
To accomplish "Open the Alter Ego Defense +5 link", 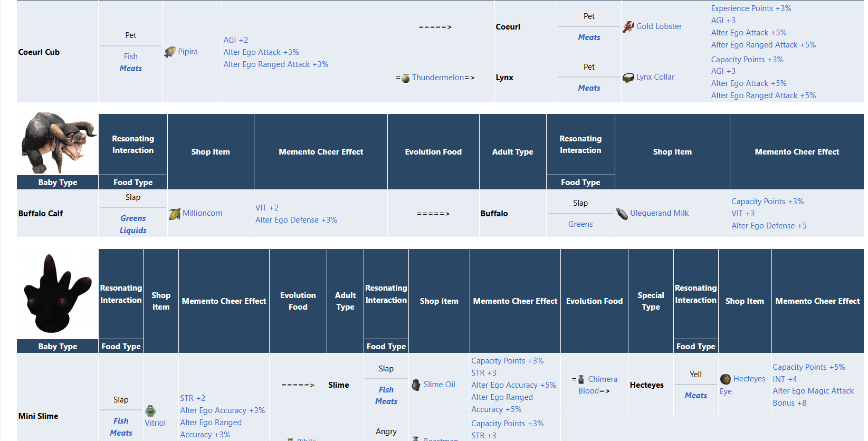I will pos(769,226).
